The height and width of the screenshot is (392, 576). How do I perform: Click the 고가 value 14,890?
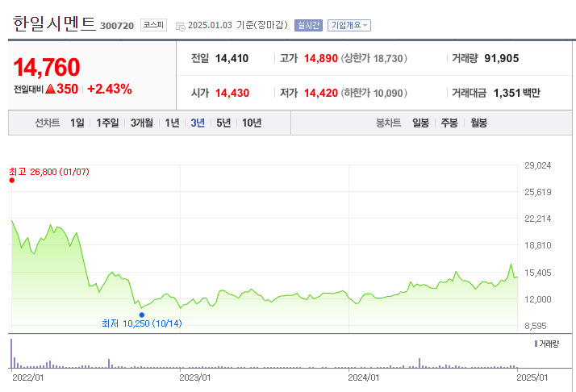(x=321, y=58)
